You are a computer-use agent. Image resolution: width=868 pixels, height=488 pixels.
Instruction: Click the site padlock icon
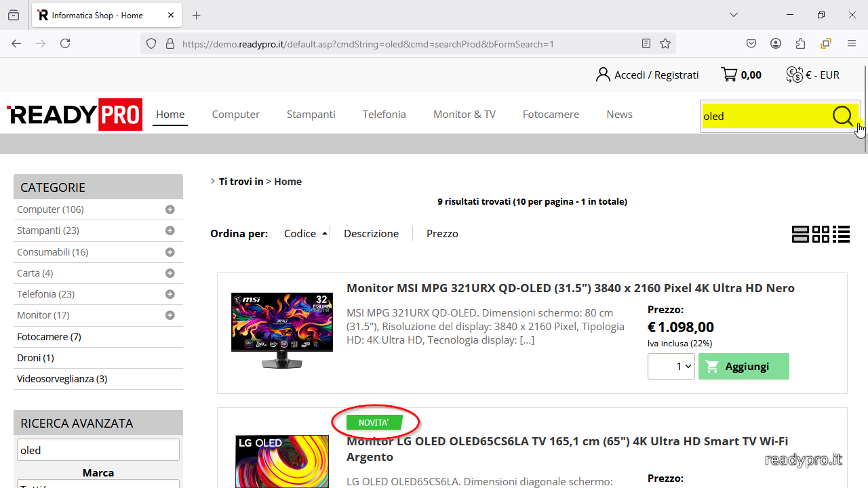point(170,43)
